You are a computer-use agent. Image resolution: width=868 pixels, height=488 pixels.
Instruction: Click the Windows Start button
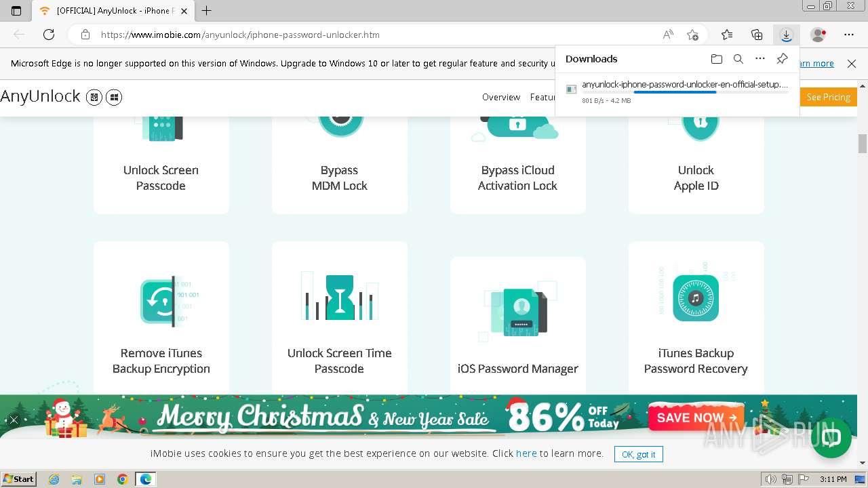[x=19, y=479]
